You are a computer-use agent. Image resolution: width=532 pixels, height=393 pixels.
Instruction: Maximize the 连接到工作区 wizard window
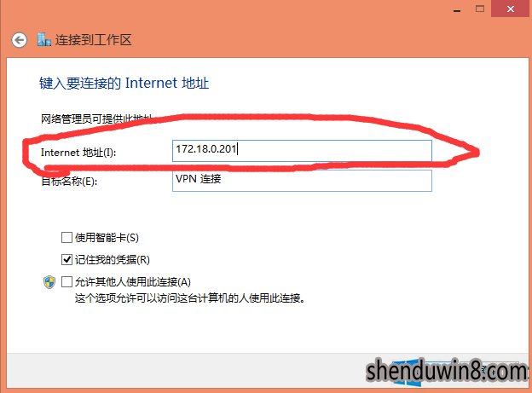click(480, 9)
